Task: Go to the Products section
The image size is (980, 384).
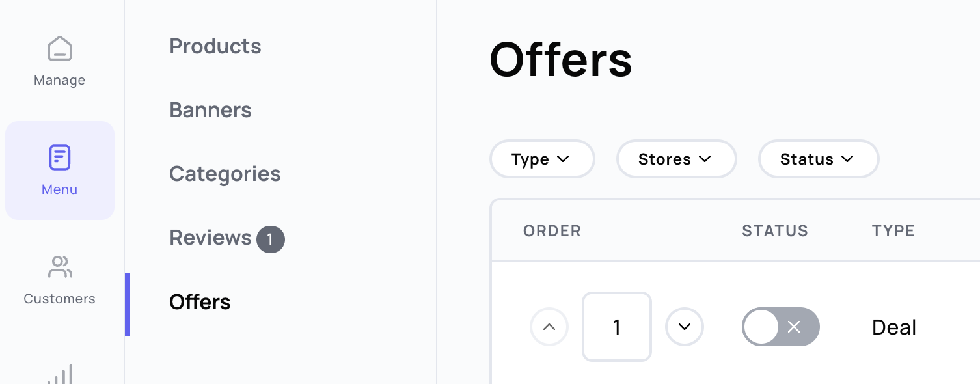Action: pos(215,46)
